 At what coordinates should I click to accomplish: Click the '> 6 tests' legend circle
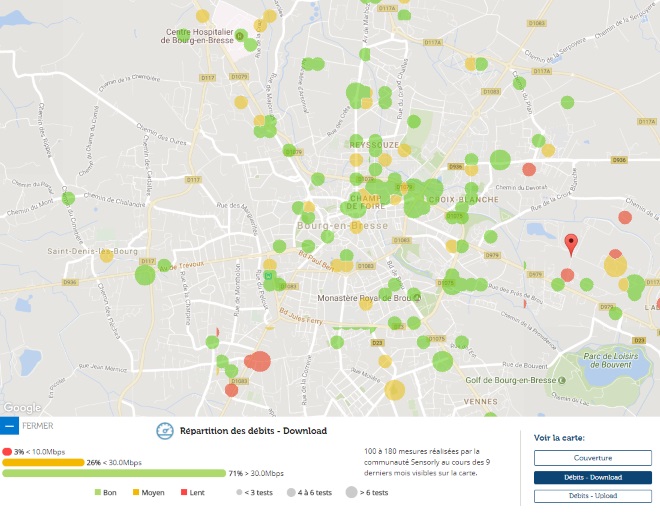pos(350,493)
